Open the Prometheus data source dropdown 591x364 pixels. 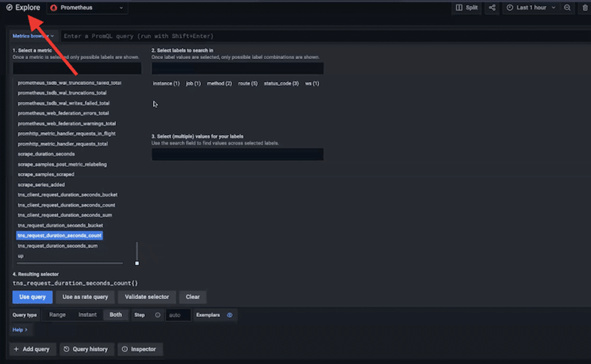click(x=87, y=8)
